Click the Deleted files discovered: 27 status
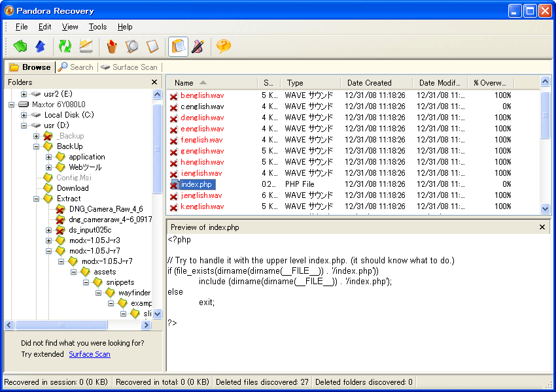 pos(262,382)
